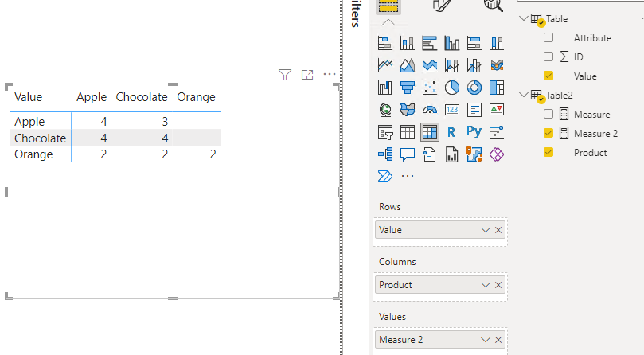Image resolution: width=644 pixels, height=355 pixels.
Task: Remove Product from Columns well
Action: coord(498,285)
